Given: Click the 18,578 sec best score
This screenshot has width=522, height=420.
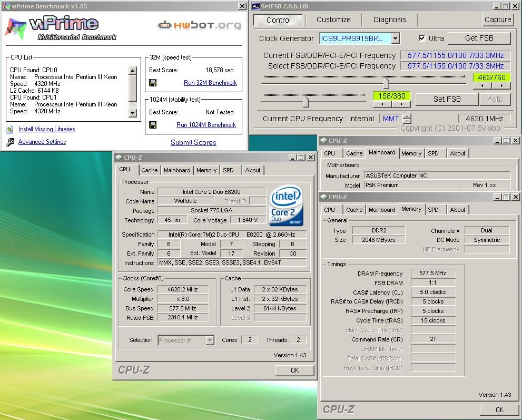Looking at the screenshot, I should point(219,70).
